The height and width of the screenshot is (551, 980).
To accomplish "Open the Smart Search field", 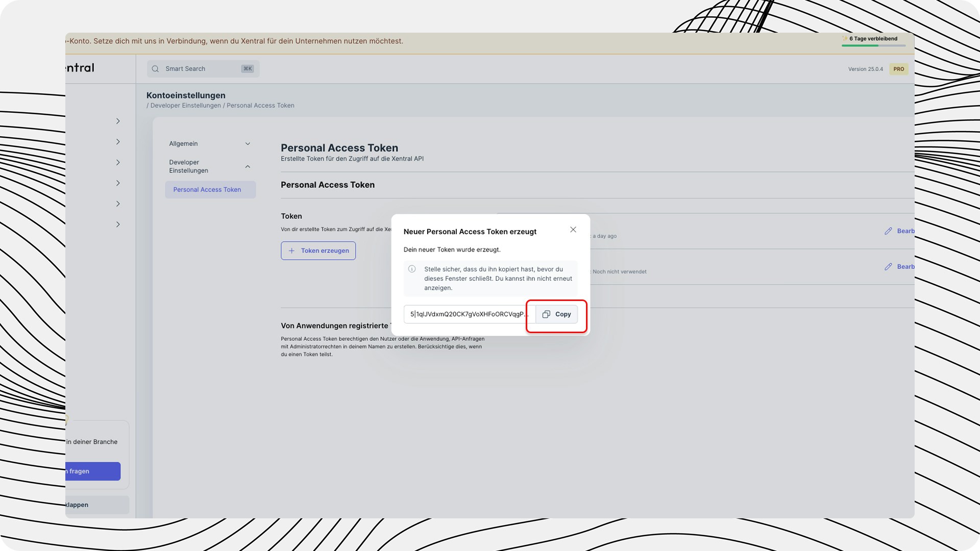I will (203, 69).
